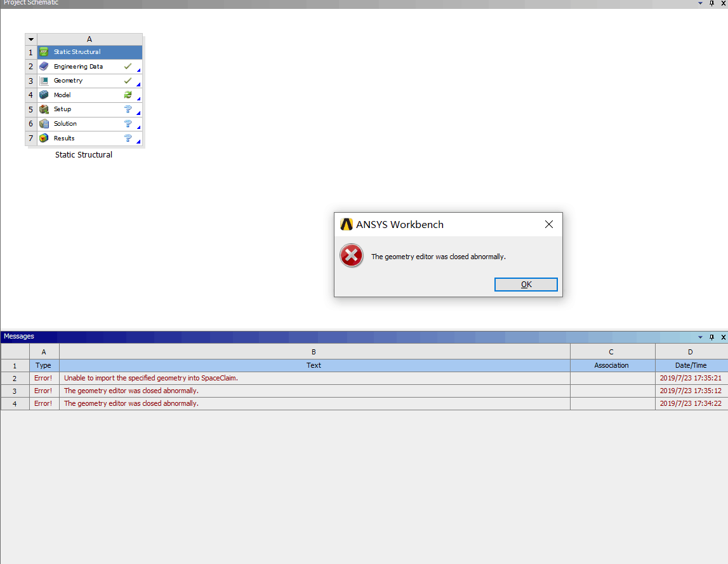Toggle the Project Schematic pin button
The height and width of the screenshot is (564, 728).
[711, 3]
